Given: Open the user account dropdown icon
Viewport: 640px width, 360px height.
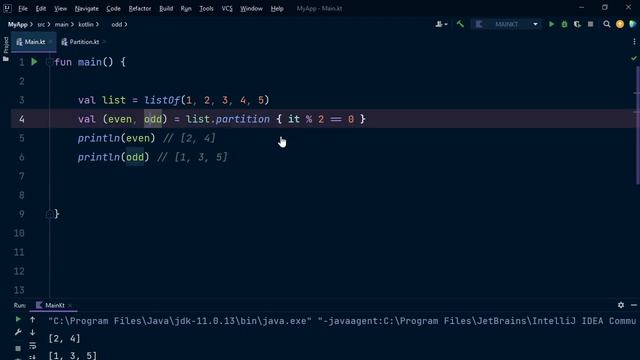Looking at the screenshot, I should (441, 24).
